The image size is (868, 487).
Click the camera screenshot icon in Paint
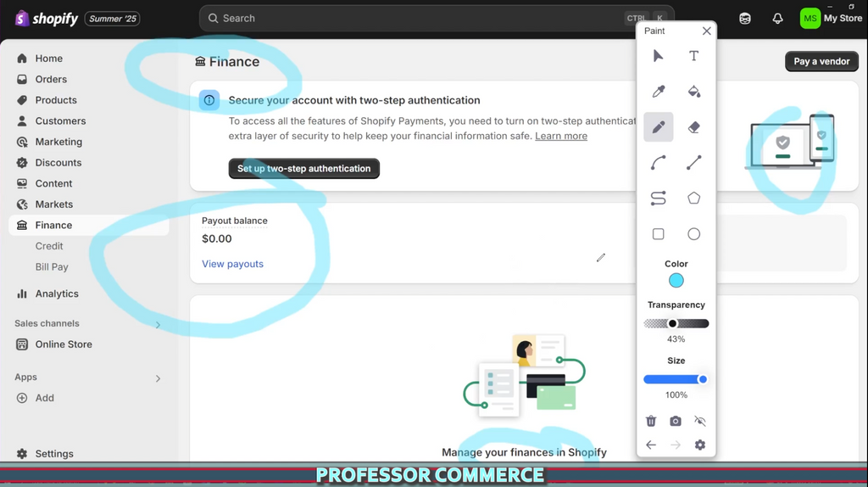tap(676, 421)
